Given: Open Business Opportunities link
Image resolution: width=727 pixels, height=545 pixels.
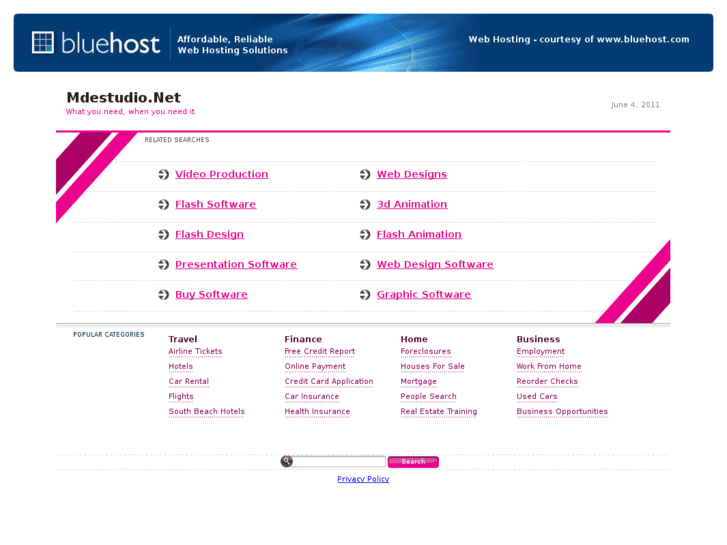Looking at the screenshot, I should click(562, 411).
